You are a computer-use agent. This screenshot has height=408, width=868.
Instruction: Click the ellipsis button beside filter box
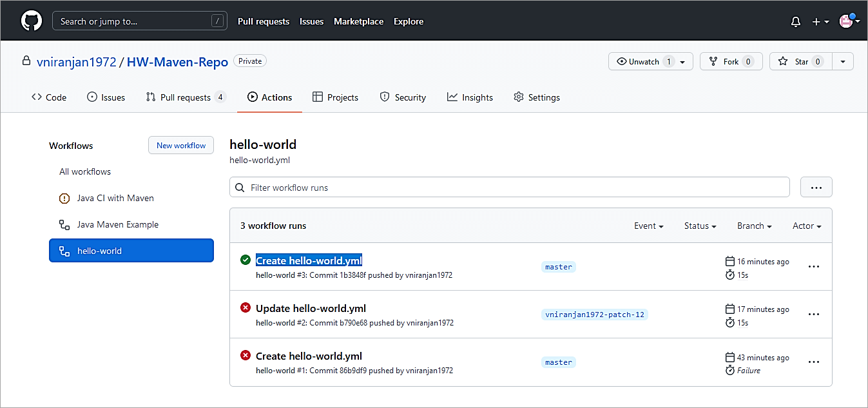click(x=816, y=188)
